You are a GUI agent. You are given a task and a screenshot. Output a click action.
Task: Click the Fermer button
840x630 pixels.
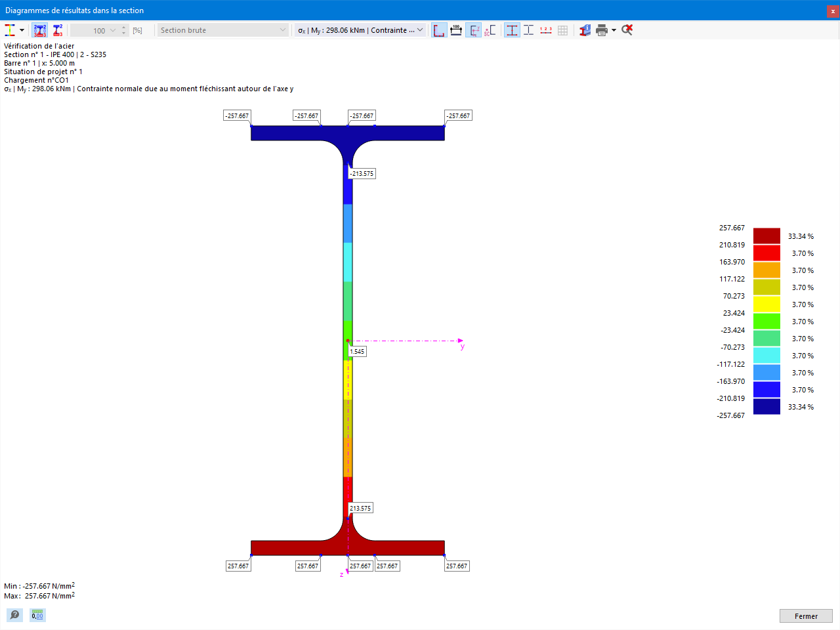tap(806, 616)
